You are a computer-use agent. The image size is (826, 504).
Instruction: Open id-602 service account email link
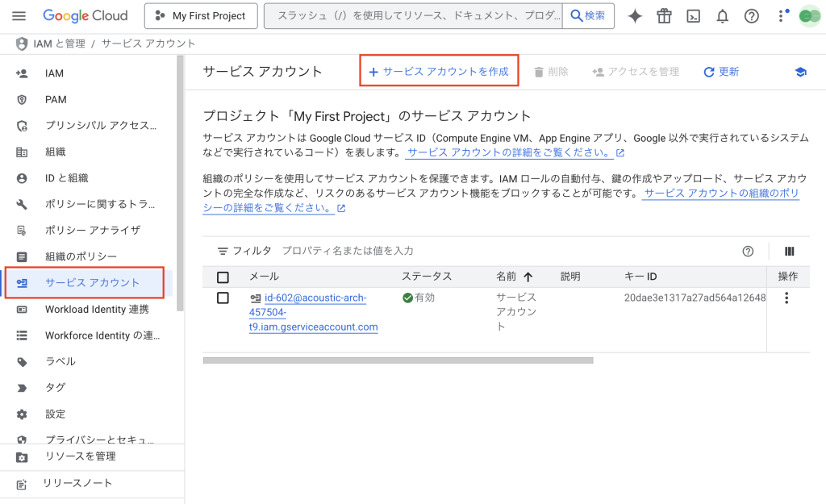(x=314, y=312)
